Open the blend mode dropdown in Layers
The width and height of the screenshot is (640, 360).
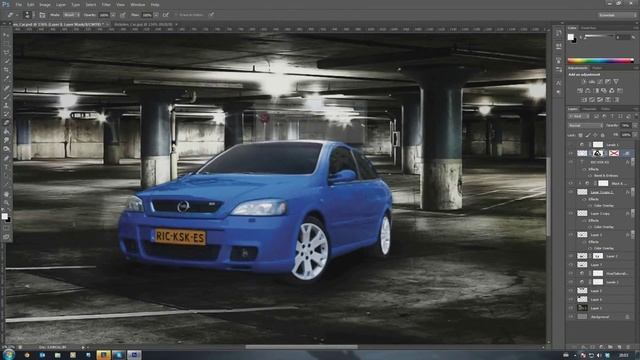point(585,126)
